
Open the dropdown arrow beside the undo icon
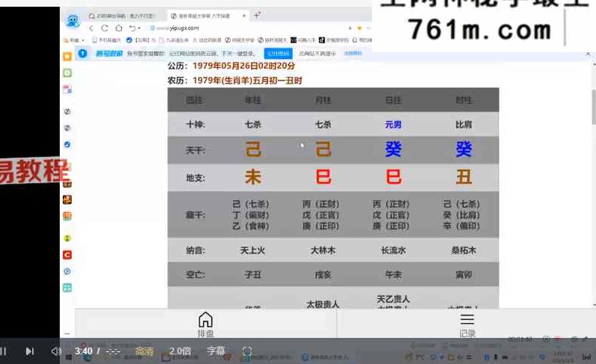[x=139, y=28]
